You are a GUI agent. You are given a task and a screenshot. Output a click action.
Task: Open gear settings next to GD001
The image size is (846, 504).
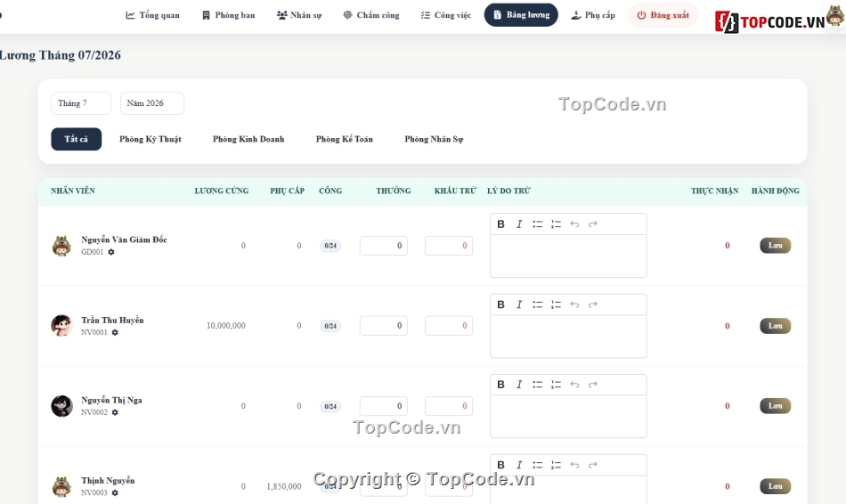[111, 252]
